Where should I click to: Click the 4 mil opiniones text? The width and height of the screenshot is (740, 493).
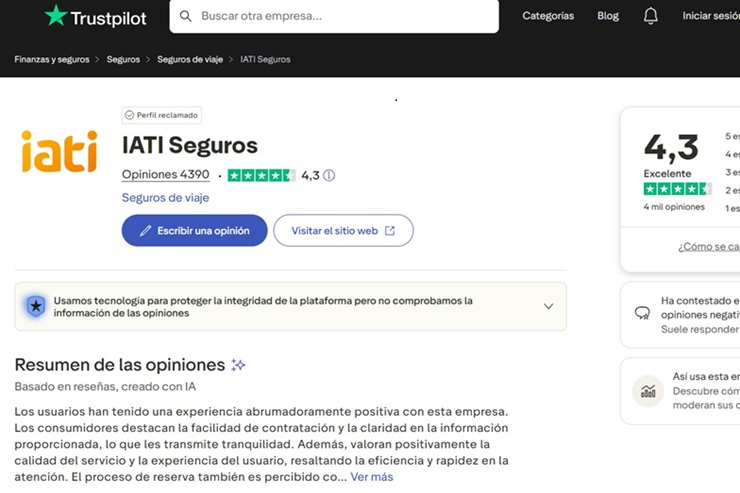pyautogui.click(x=674, y=207)
